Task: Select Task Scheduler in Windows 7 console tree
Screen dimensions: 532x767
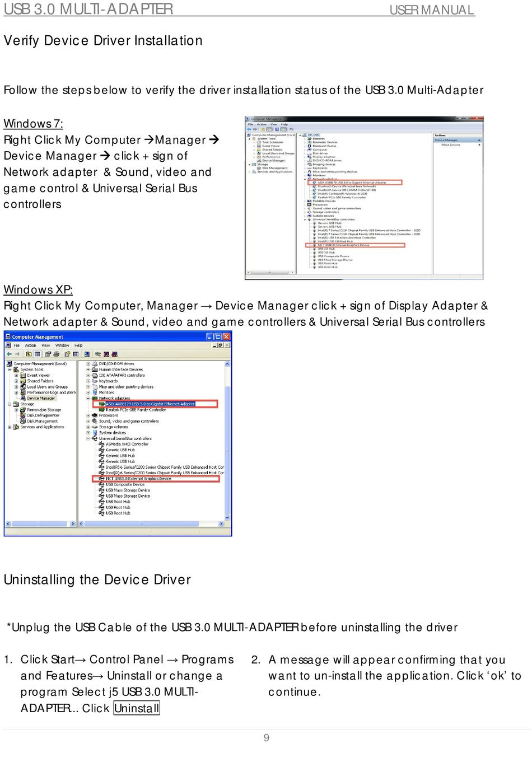Action: click(273, 142)
